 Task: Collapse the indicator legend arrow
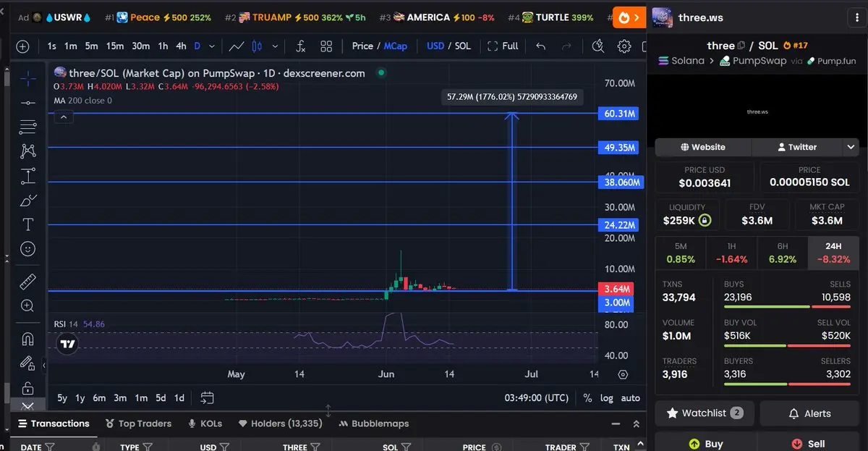(64, 117)
